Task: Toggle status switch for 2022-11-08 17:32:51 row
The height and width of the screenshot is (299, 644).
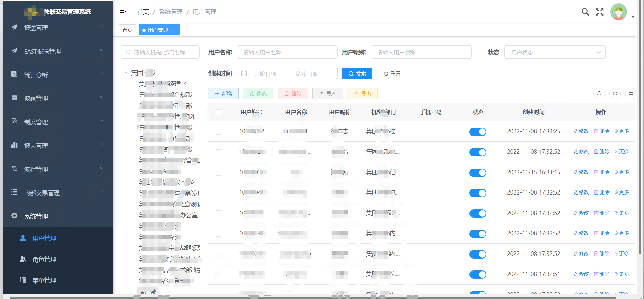Action: tap(478, 274)
